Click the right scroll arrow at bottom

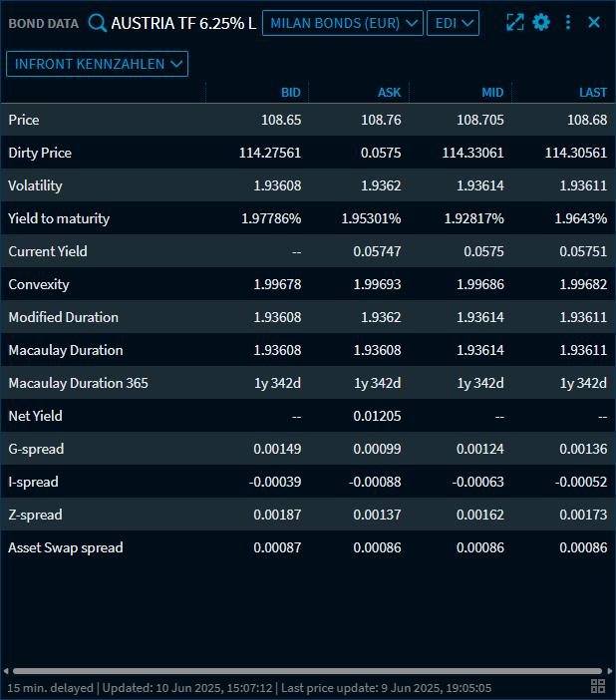609,671
